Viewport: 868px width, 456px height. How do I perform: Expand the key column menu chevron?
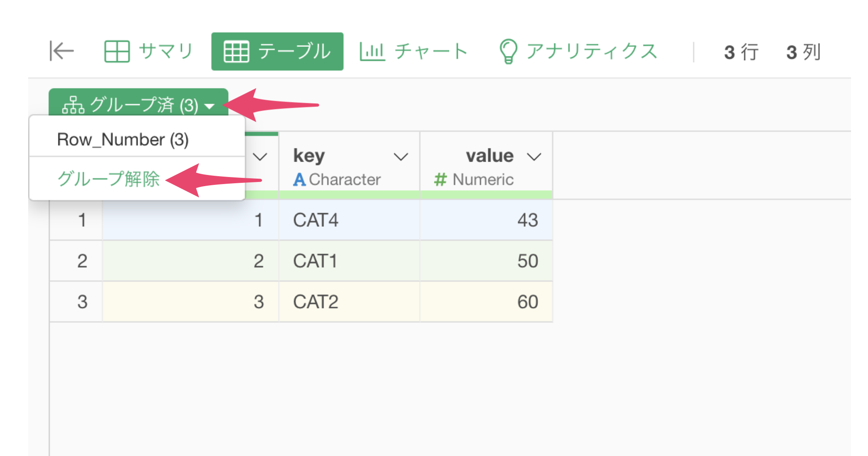[401, 157]
